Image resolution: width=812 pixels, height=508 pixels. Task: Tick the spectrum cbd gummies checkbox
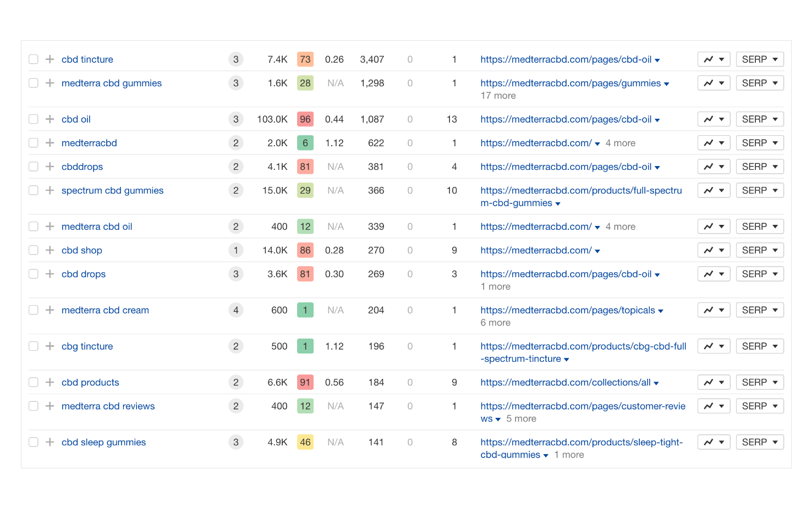[x=34, y=190]
